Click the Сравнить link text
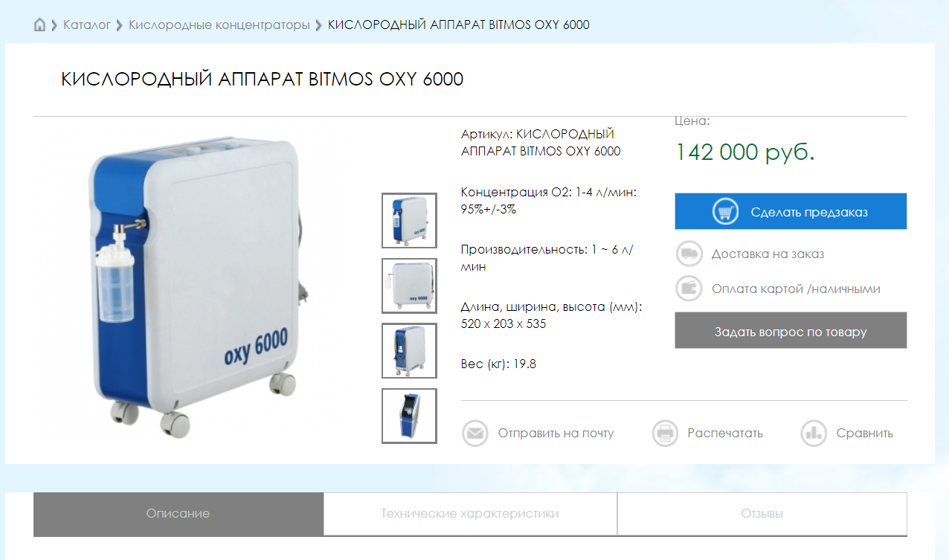This screenshot has width=949, height=560. point(865,433)
